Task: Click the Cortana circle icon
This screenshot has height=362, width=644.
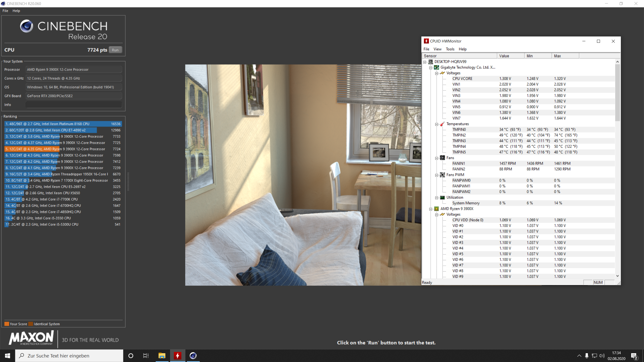Action: 131,355
